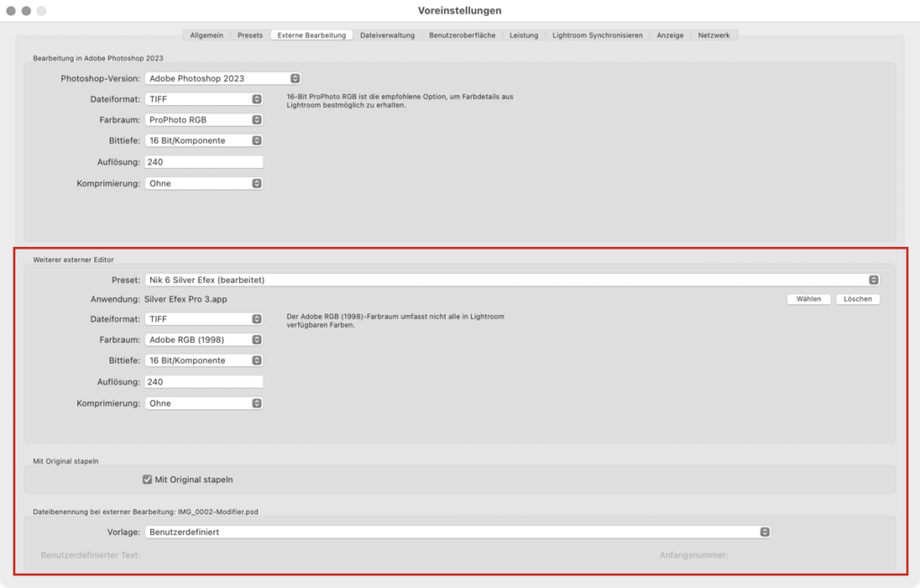Open the Adobe RGB (1998) Farbraum dropdown
Image resolution: width=920 pixels, height=588 pixels.
click(x=204, y=339)
